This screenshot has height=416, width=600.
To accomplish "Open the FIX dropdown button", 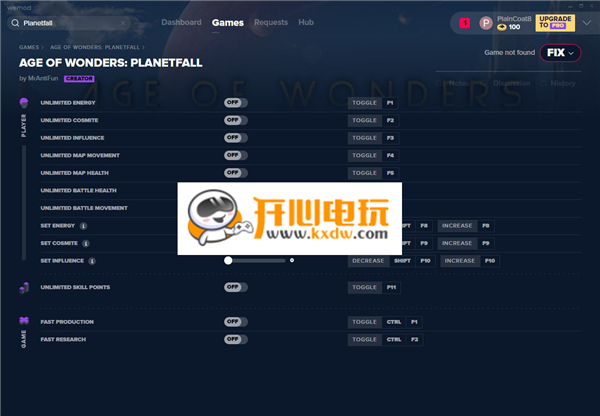I will [x=563, y=52].
